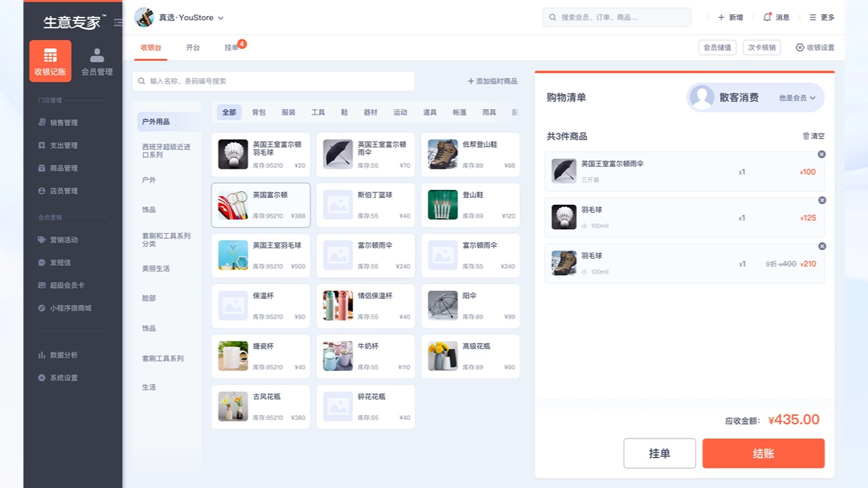Clear the cart with 清空

tap(814, 136)
